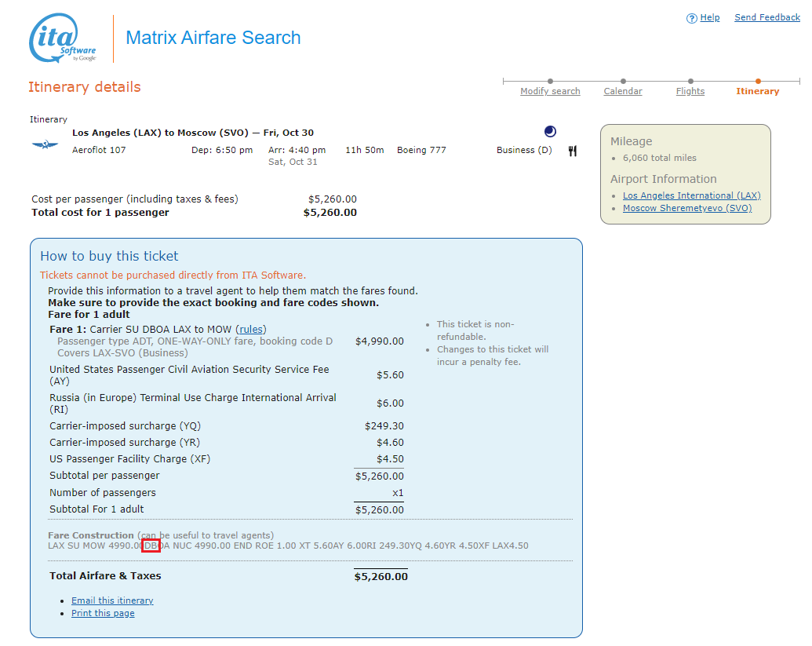This screenshot has width=812, height=646.
Task: Click the $5.60 AY security fee amount
Action: (x=390, y=375)
